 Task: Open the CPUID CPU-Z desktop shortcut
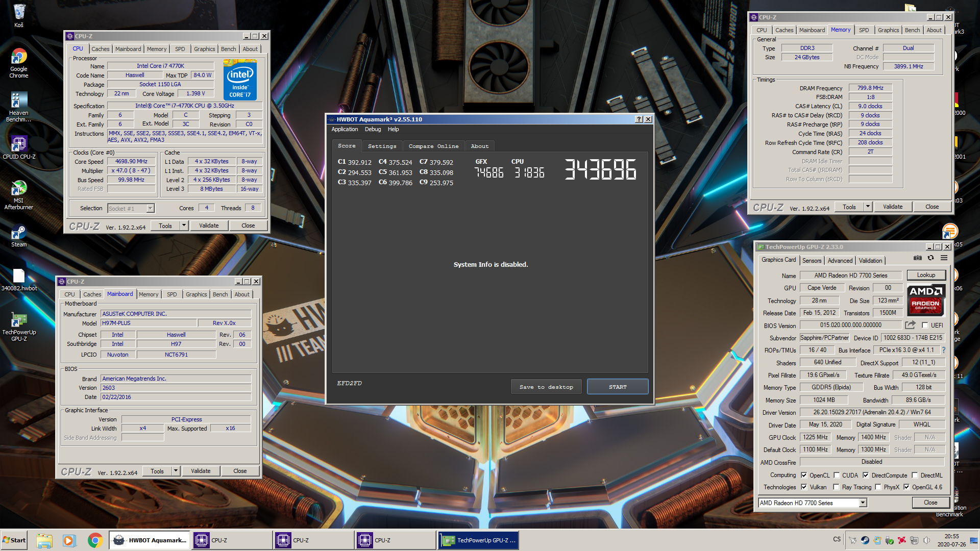click(x=19, y=147)
